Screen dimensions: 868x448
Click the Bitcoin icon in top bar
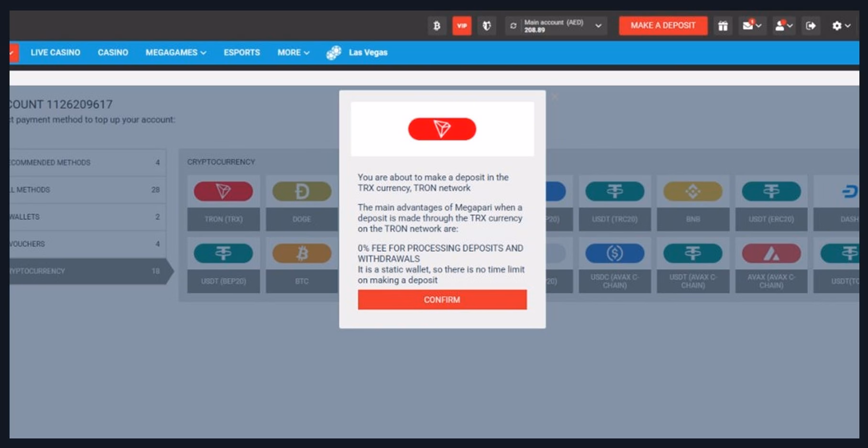(x=436, y=26)
